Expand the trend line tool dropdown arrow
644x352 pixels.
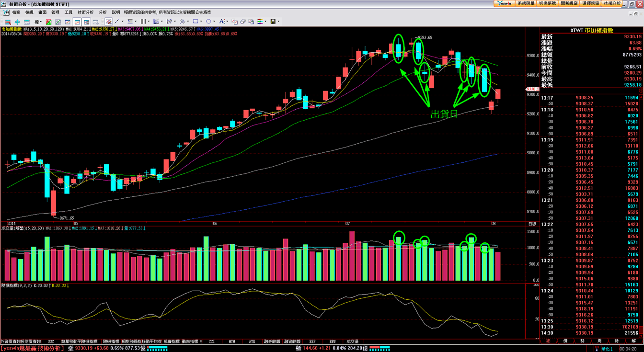click(123, 22)
